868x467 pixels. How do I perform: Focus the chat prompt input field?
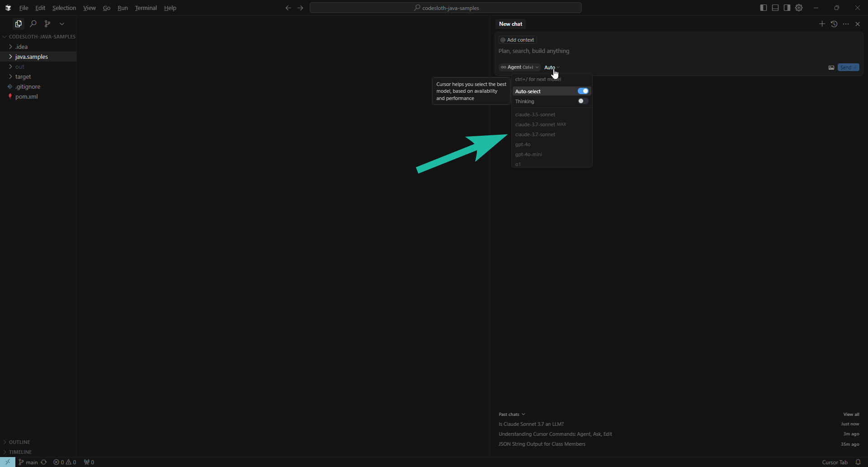click(678, 51)
